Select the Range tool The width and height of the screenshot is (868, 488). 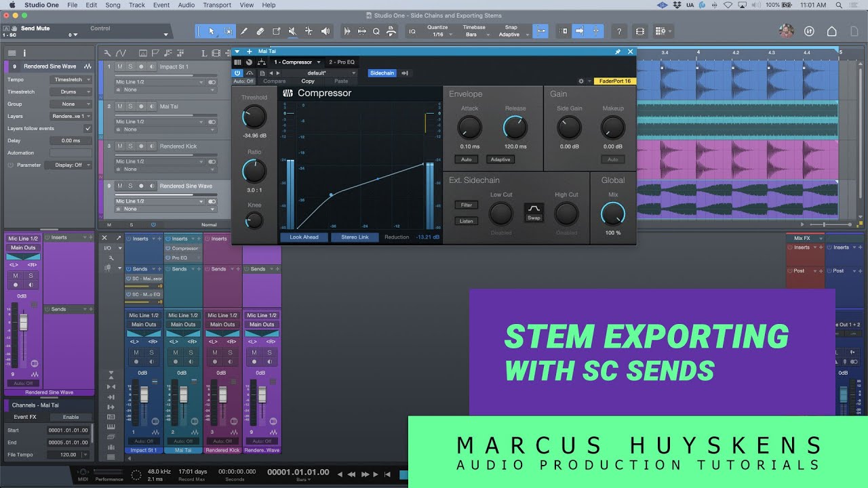pos(228,31)
